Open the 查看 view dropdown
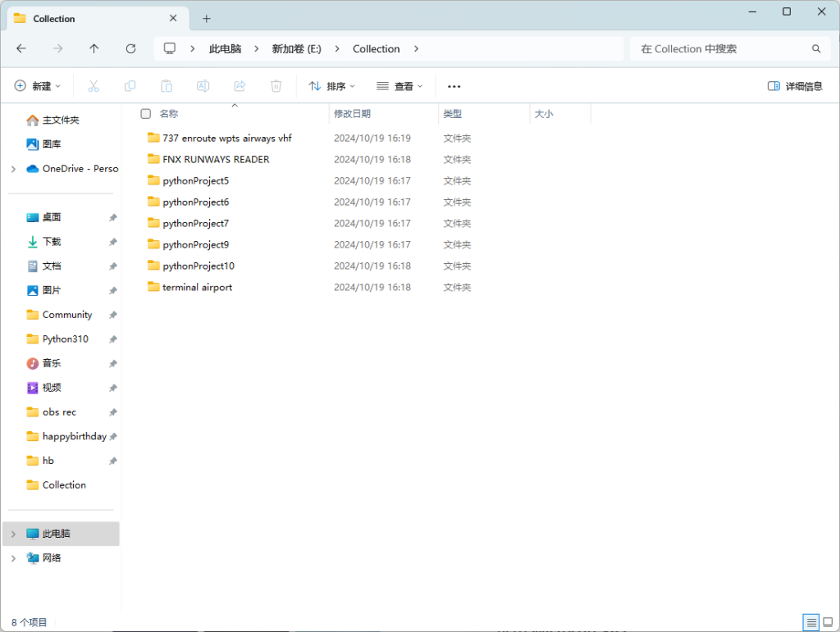The width and height of the screenshot is (840, 632). coord(399,86)
